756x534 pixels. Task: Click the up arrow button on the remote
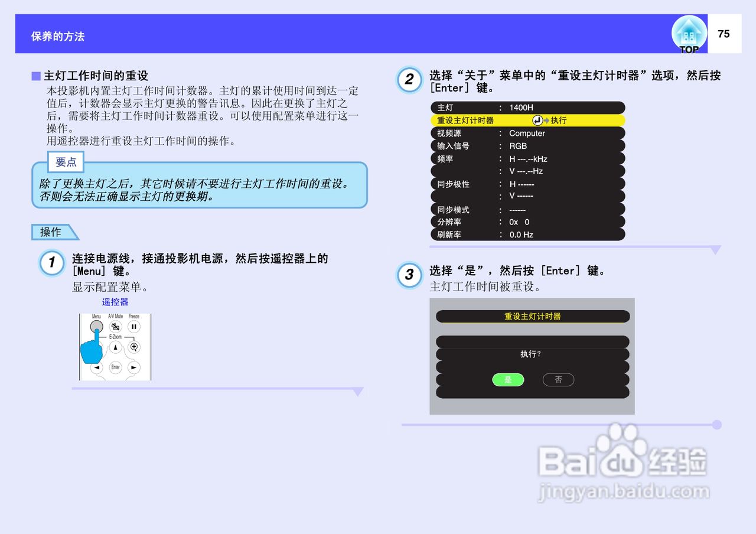coord(115,347)
